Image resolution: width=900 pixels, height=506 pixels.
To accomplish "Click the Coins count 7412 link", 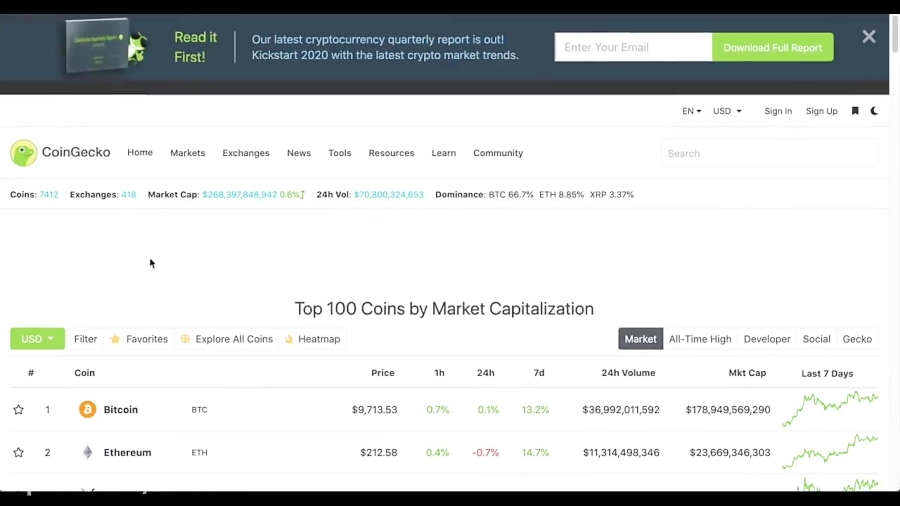I will pyautogui.click(x=49, y=194).
